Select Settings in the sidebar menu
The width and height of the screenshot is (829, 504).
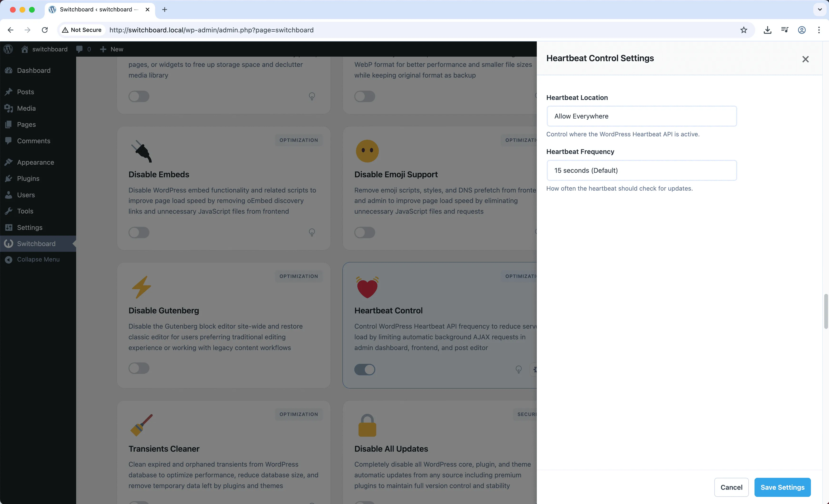30,227
